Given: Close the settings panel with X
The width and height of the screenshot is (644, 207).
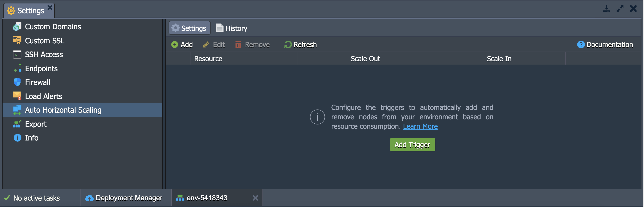Looking at the screenshot, I should [633, 9].
